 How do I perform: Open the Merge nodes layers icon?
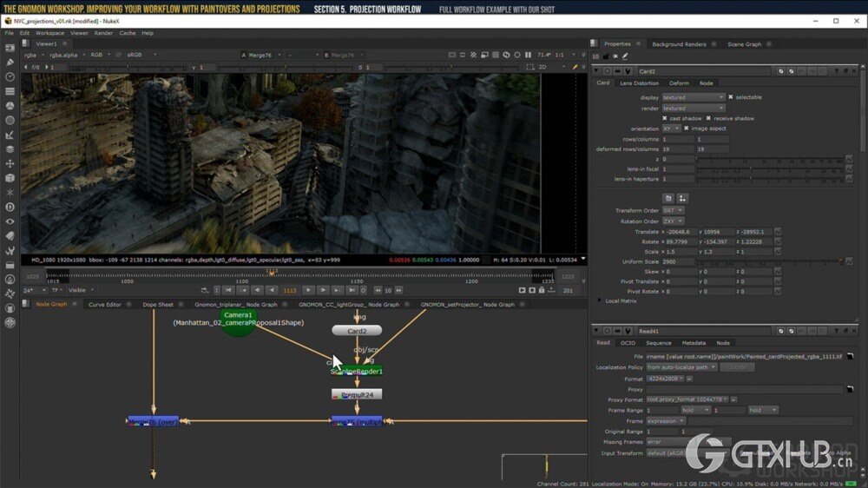point(10,149)
